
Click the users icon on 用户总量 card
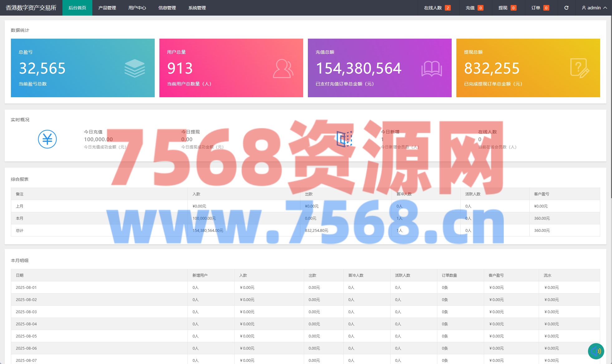(283, 69)
